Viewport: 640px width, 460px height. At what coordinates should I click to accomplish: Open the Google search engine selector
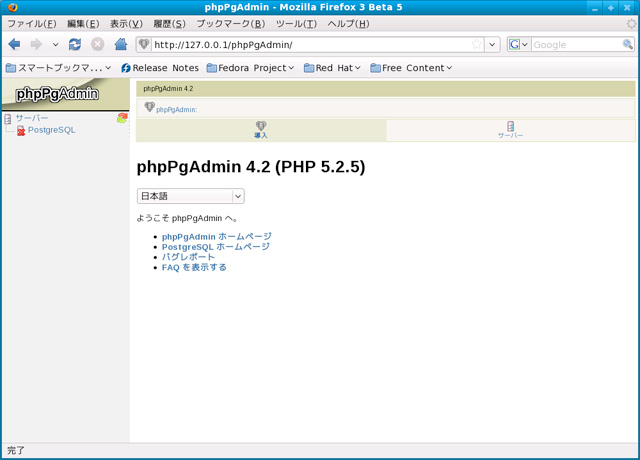(519, 44)
